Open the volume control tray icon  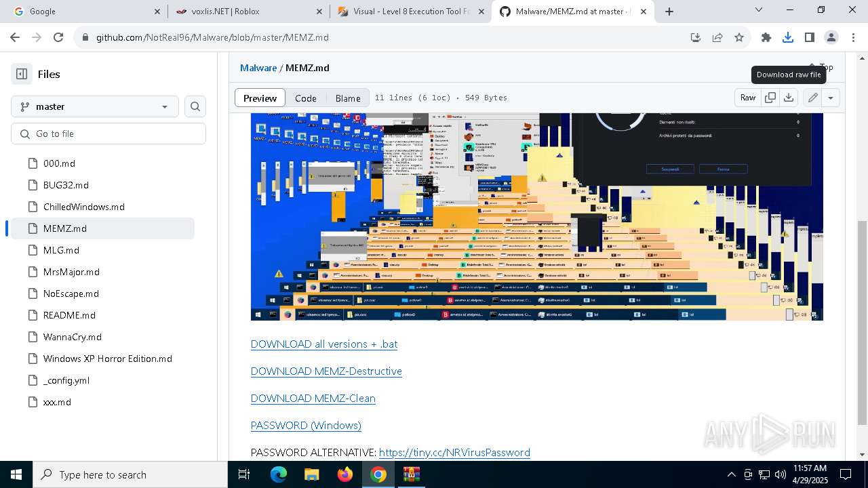(x=780, y=474)
